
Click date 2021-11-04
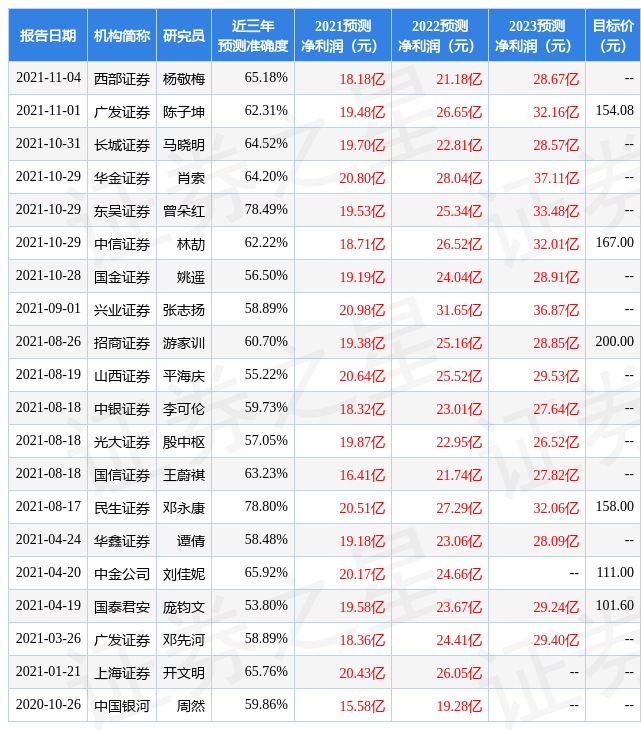pos(48,77)
